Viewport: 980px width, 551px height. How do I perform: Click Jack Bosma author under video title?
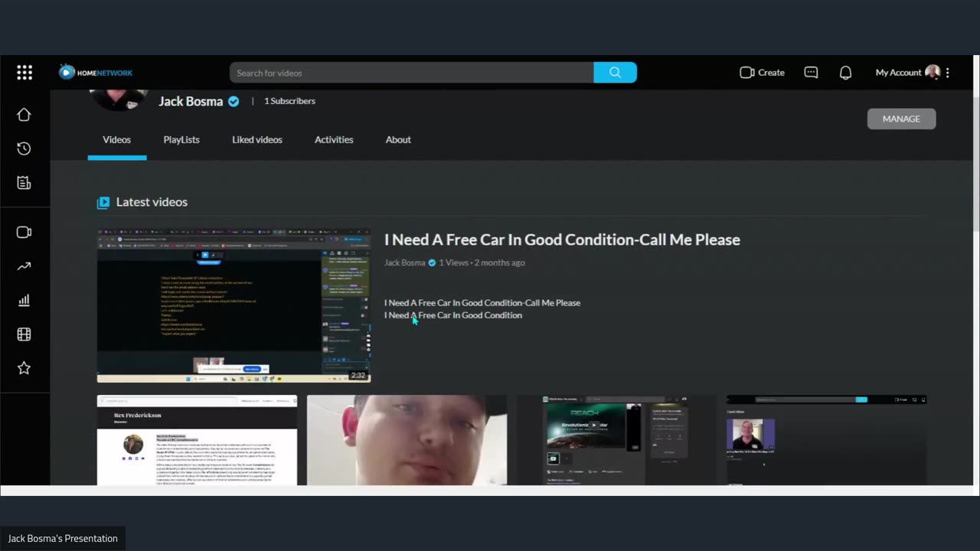[x=404, y=262]
